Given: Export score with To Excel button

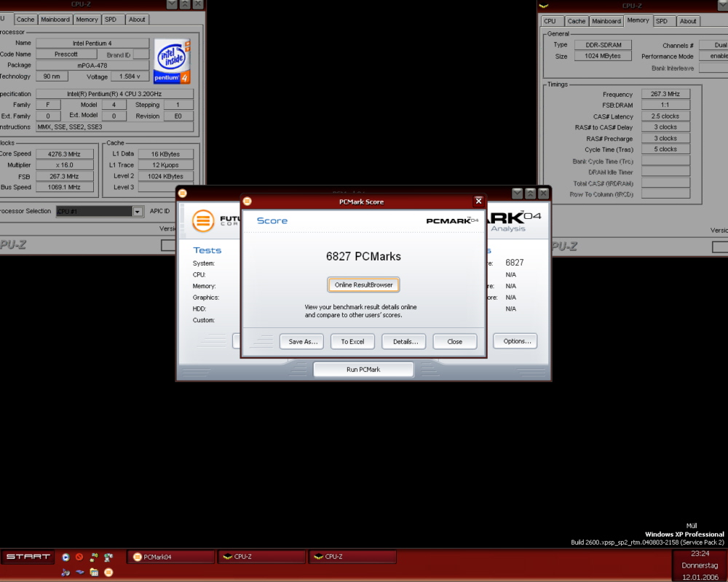Looking at the screenshot, I should pos(352,342).
